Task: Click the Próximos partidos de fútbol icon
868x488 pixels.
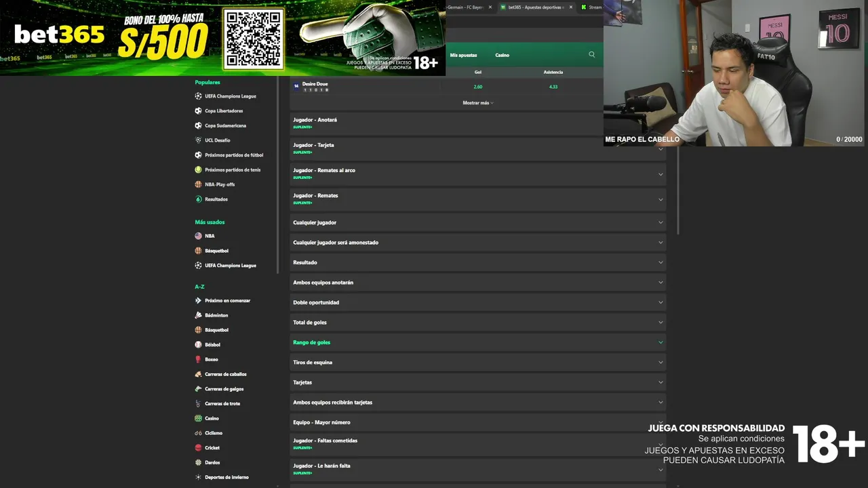Action: pyautogui.click(x=198, y=155)
